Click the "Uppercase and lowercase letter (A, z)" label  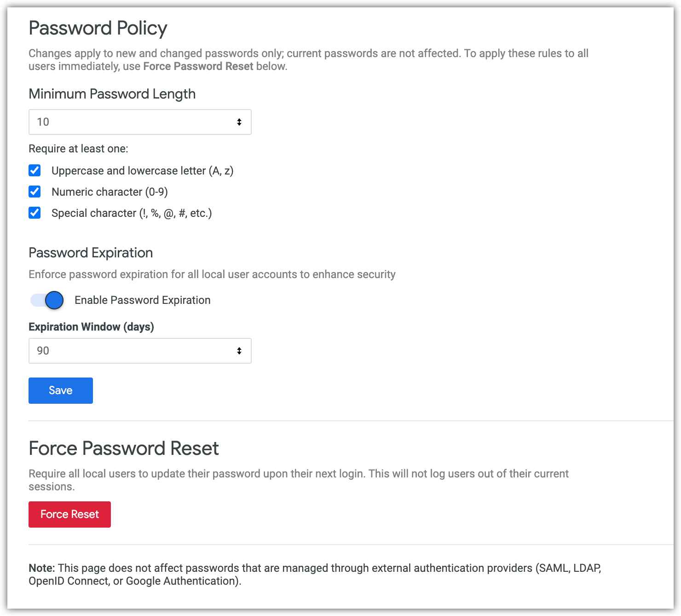point(142,171)
